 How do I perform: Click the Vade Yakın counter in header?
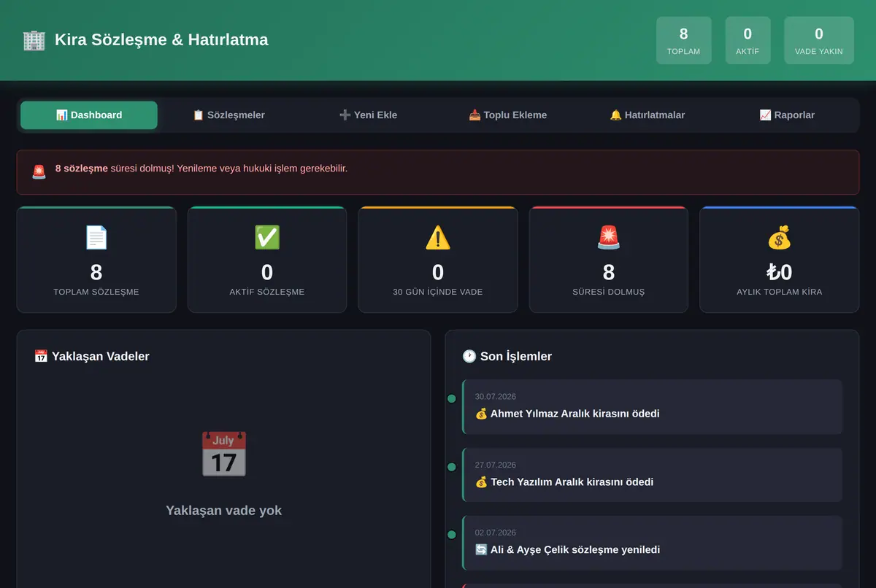coord(819,40)
